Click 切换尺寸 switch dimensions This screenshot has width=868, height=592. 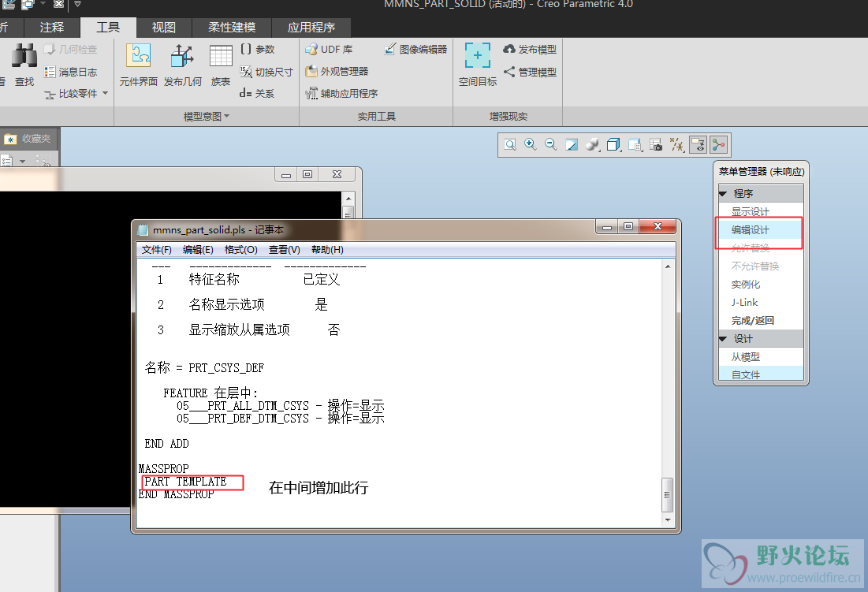(x=266, y=72)
